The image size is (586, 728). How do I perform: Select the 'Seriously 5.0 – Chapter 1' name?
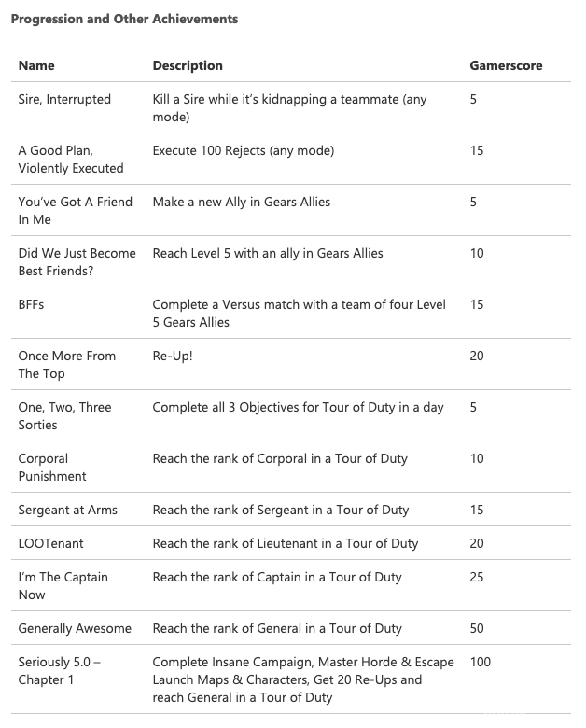pyautogui.click(x=60, y=670)
